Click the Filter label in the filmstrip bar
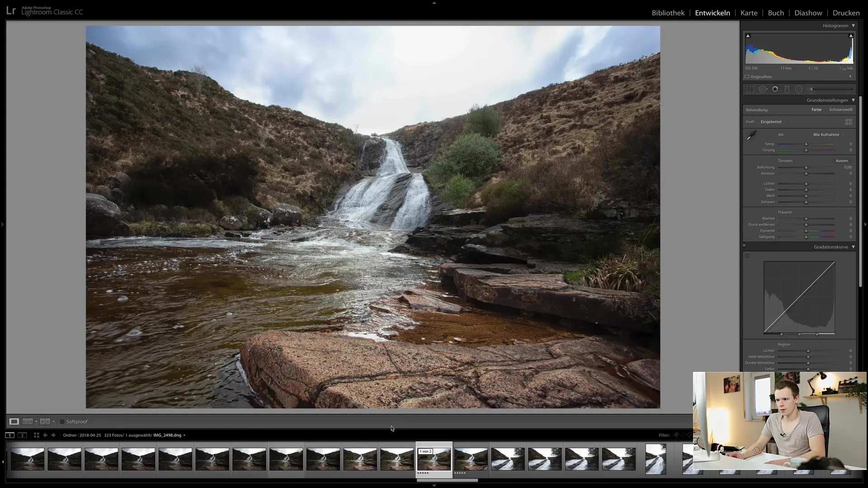 coord(664,435)
